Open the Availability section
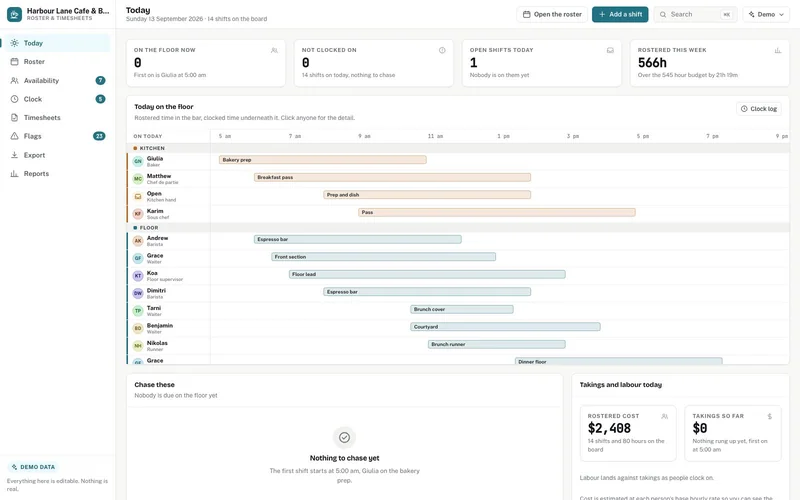Viewport: 800px width, 500px height. 58,81
